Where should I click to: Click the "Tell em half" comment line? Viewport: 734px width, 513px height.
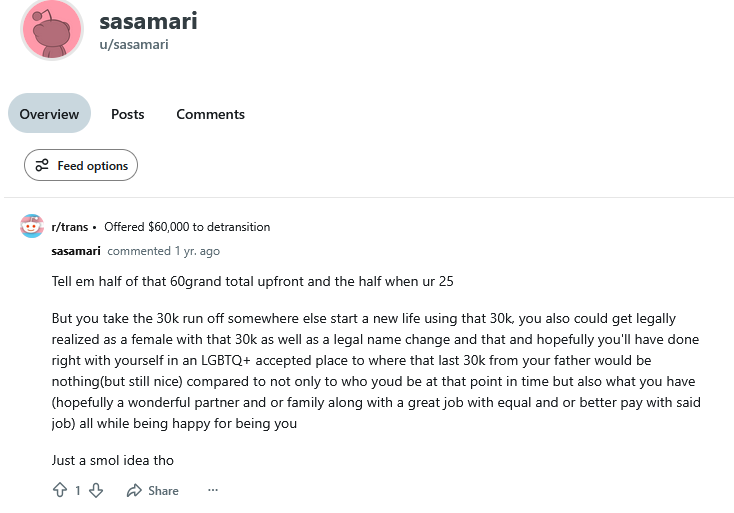[252, 281]
